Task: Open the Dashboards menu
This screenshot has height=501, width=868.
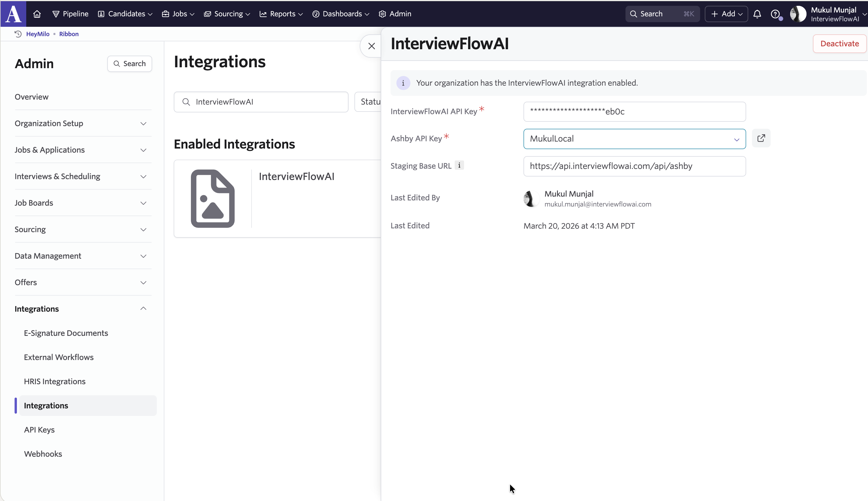Action: [x=340, y=14]
